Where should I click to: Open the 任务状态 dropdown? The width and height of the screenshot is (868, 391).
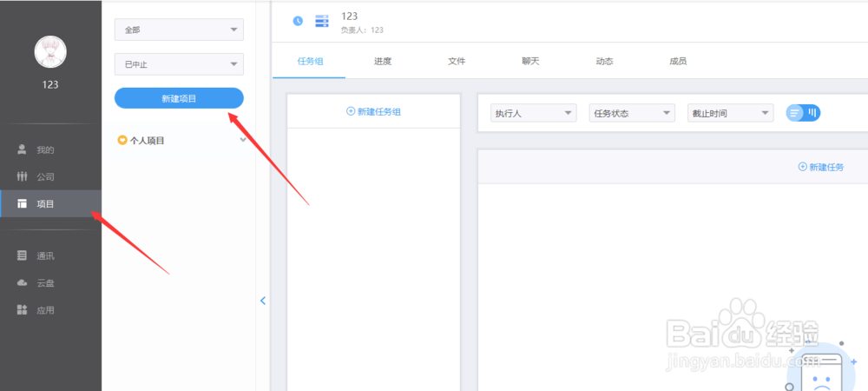coord(632,113)
